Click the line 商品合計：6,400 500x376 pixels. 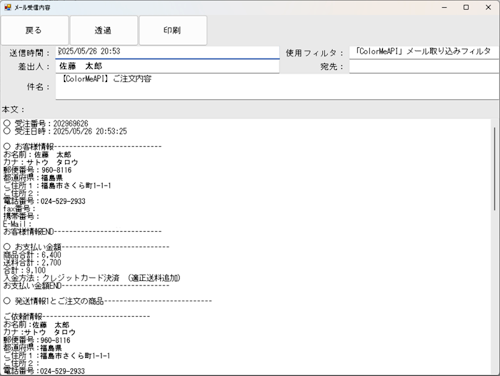[32, 255]
